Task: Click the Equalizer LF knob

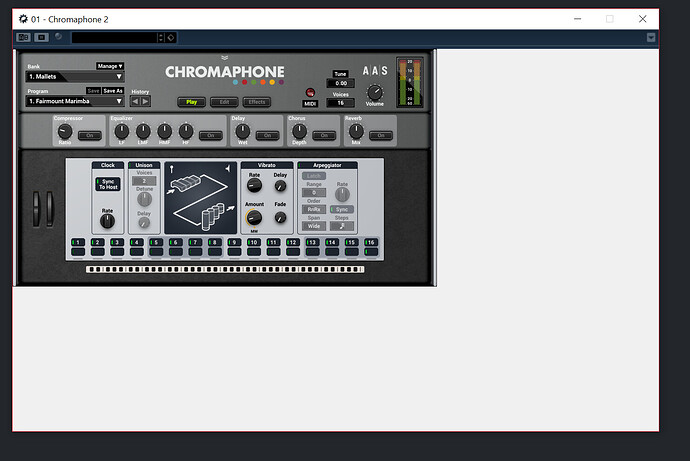Action: point(121,131)
